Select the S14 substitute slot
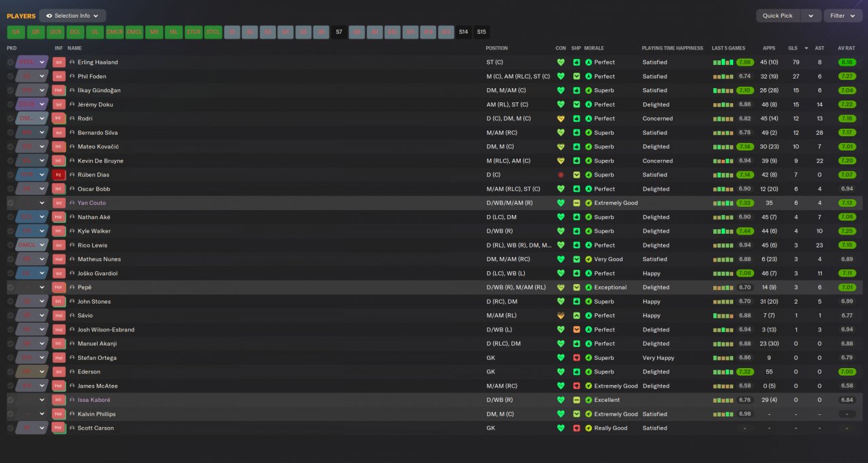The height and width of the screenshot is (463, 868). 463,32
